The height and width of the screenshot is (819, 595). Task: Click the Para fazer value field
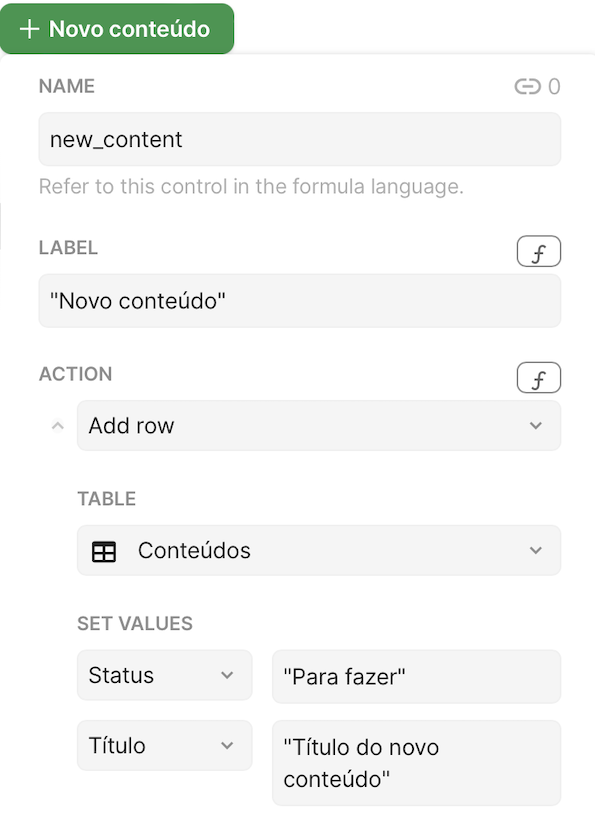pyautogui.click(x=416, y=676)
